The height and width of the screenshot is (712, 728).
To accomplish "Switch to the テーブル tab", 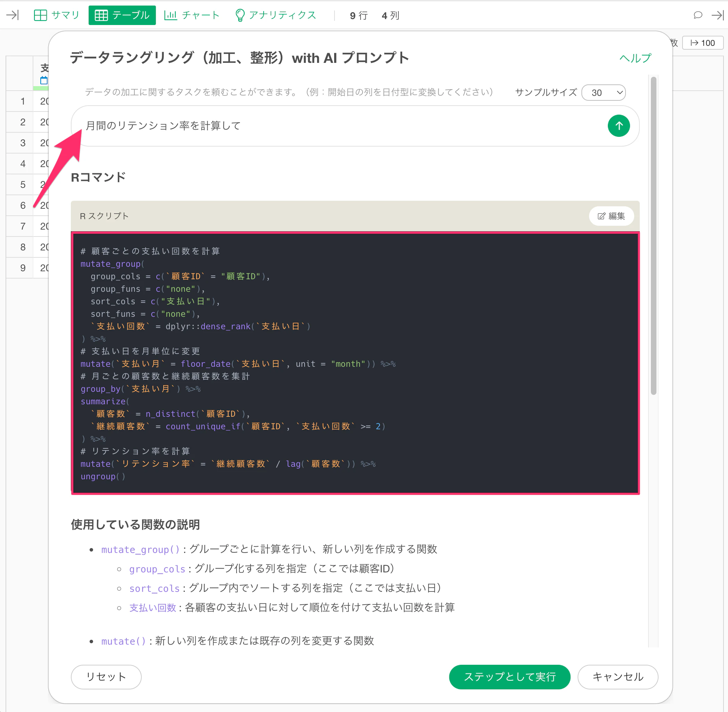I will (x=122, y=15).
